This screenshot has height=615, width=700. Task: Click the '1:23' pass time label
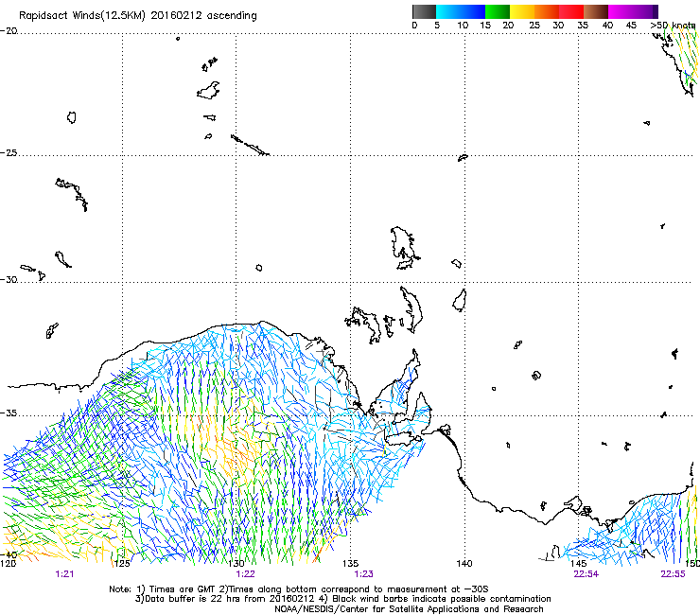click(364, 574)
